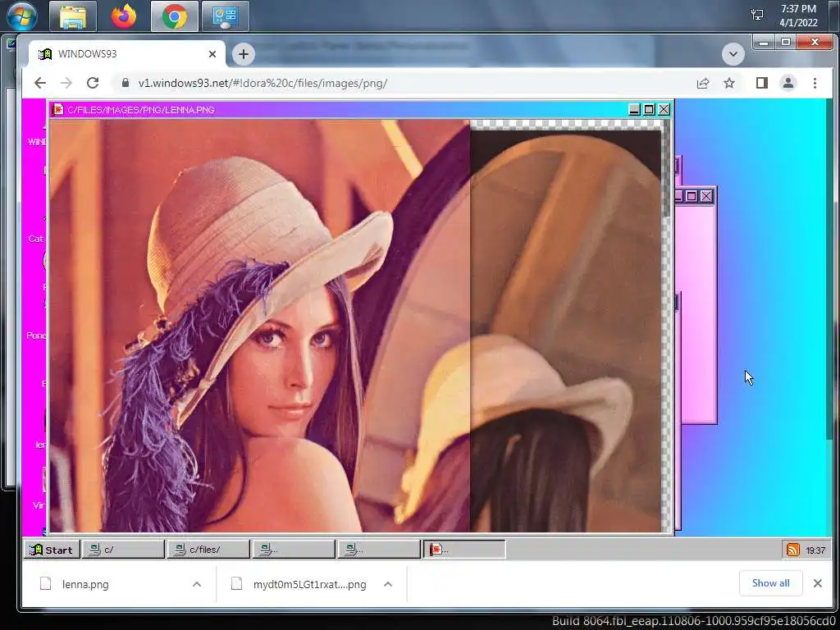Select the fourth Windows93 taskbar item
840x630 pixels.
pyautogui.click(x=379, y=550)
